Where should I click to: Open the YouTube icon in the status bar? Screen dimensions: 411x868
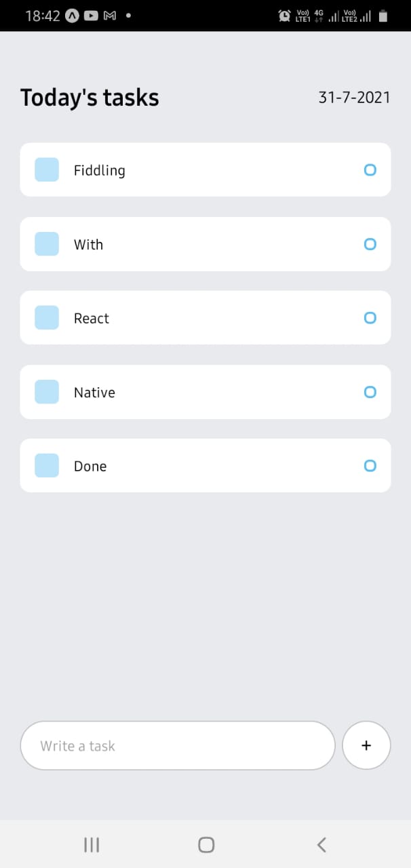[90, 16]
